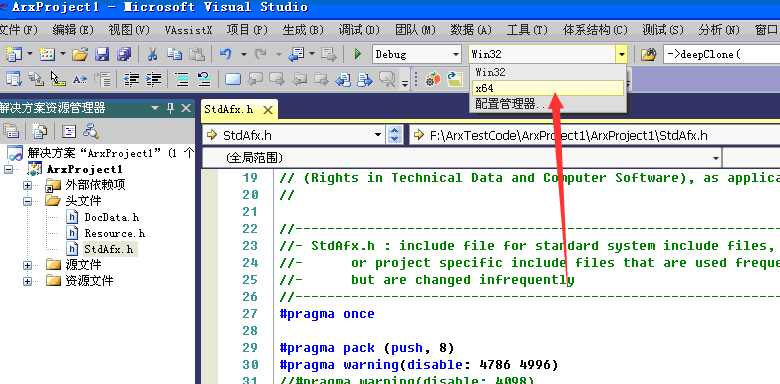Select x64 platform from the dropdown list

coord(547,88)
